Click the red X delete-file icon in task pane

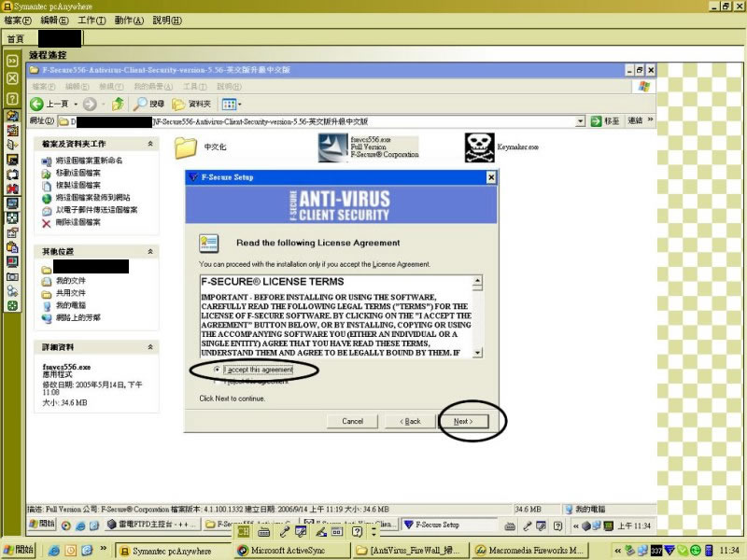tap(46, 223)
